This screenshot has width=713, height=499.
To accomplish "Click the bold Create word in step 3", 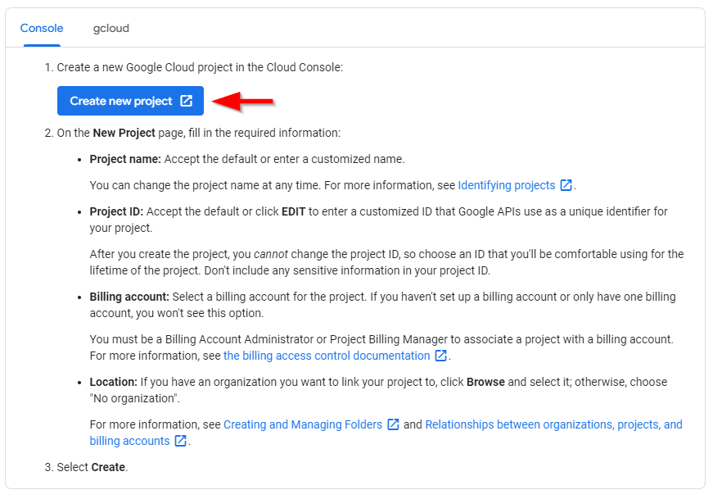I will (x=108, y=467).
